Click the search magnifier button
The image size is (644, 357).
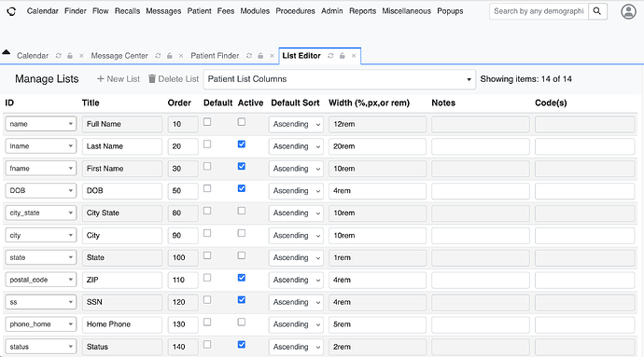597,11
